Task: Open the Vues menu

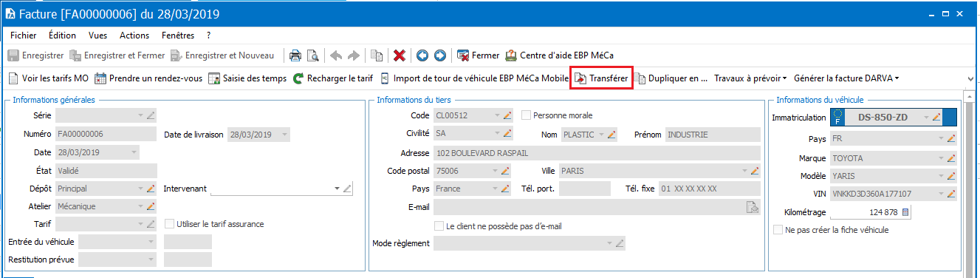Action: (98, 35)
